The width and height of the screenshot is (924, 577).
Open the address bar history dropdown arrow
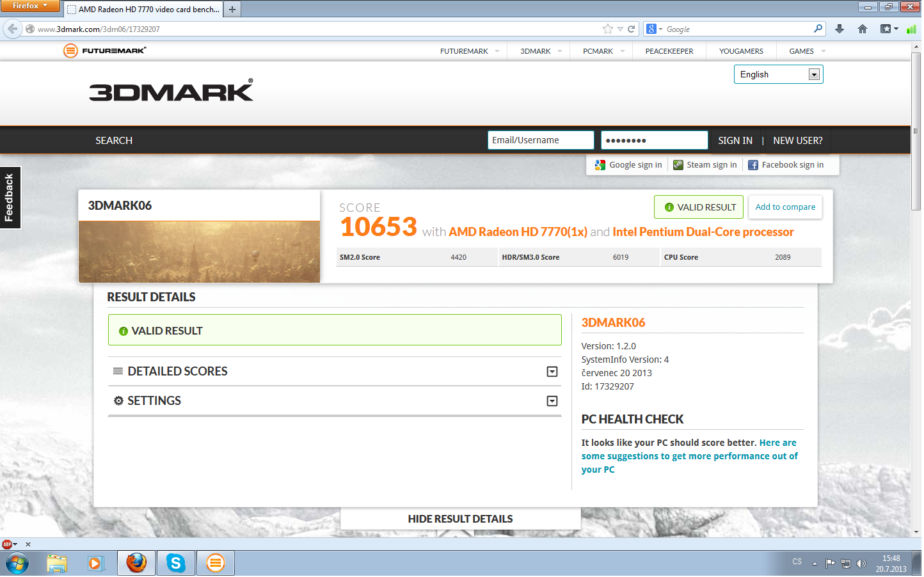tap(620, 29)
